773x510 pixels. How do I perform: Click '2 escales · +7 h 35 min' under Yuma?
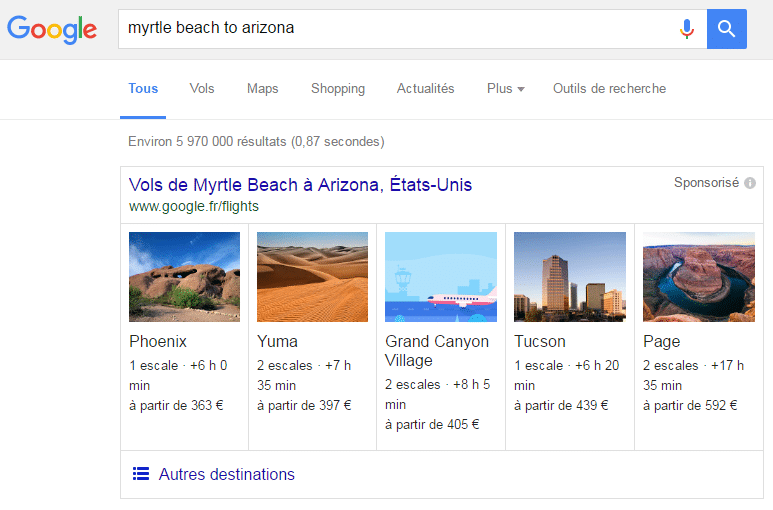tap(304, 375)
